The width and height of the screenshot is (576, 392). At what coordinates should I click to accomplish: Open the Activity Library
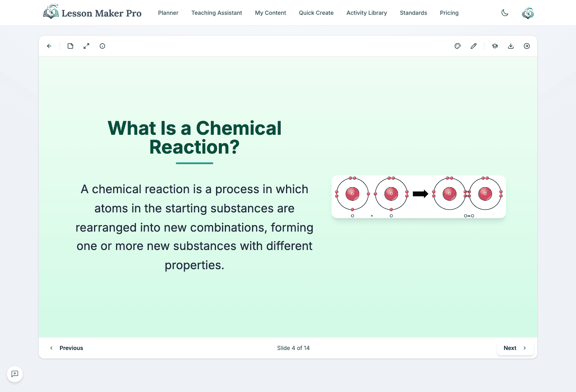click(367, 13)
